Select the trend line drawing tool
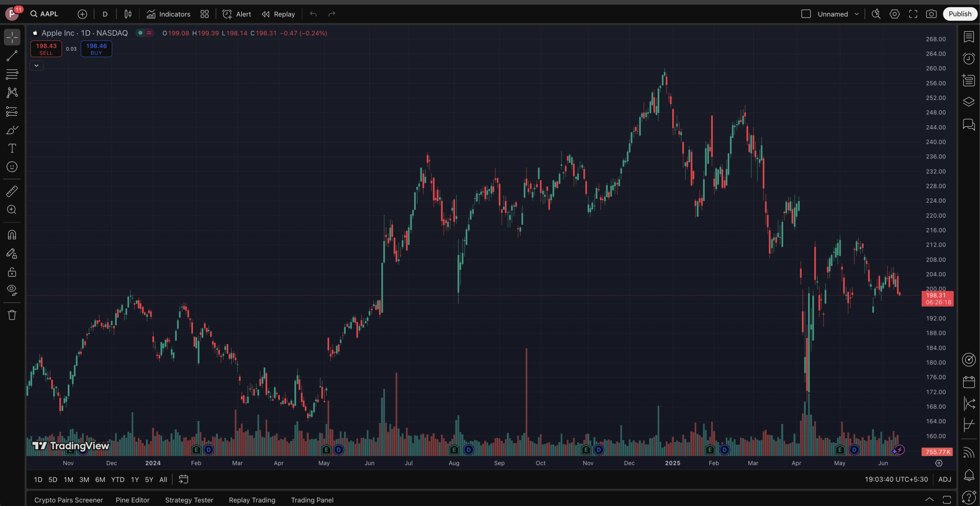Viewport: 980px width, 506px height. pyautogui.click(x=12, y=56)
